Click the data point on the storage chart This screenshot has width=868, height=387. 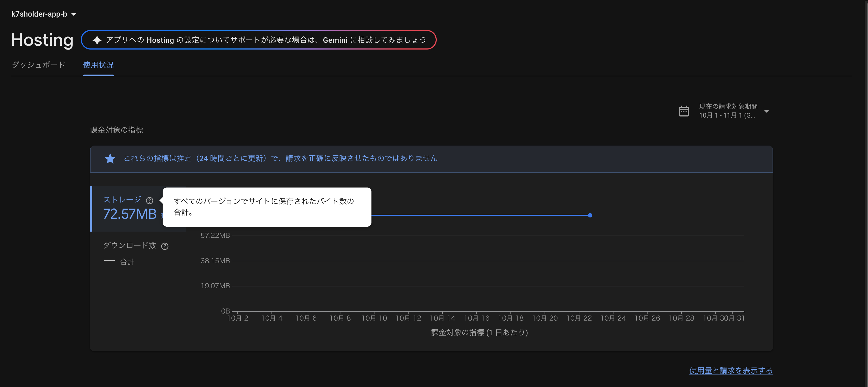coord(590,215)
